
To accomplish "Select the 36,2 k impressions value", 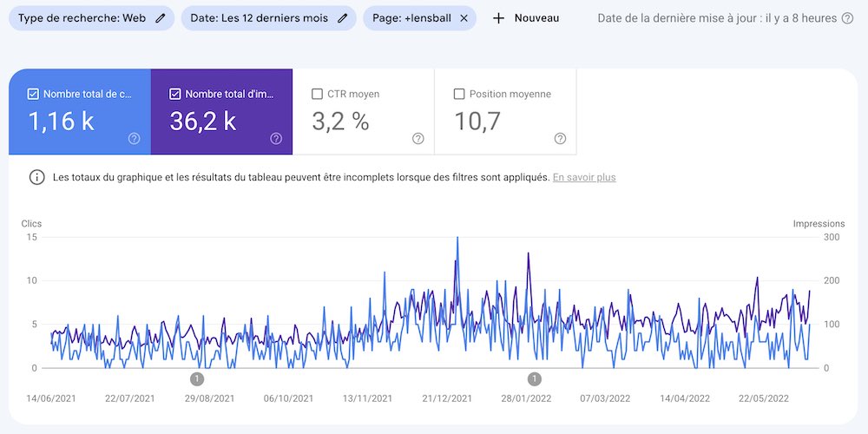I will 203,122.
